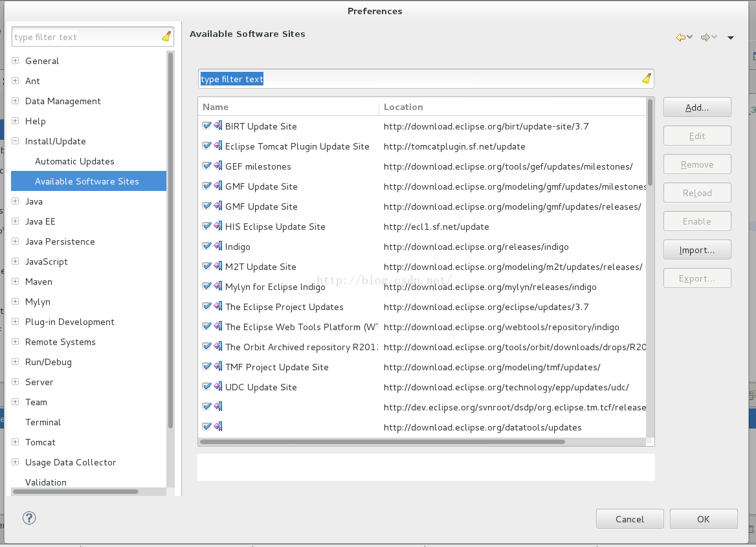Expand the General preferences node

[x=16, y=61]
